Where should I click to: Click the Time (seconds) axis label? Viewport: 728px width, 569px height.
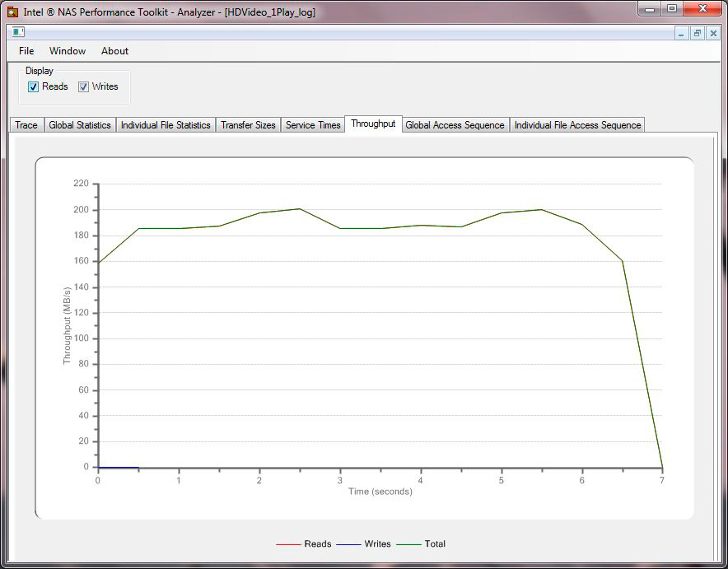pos(380,492)
